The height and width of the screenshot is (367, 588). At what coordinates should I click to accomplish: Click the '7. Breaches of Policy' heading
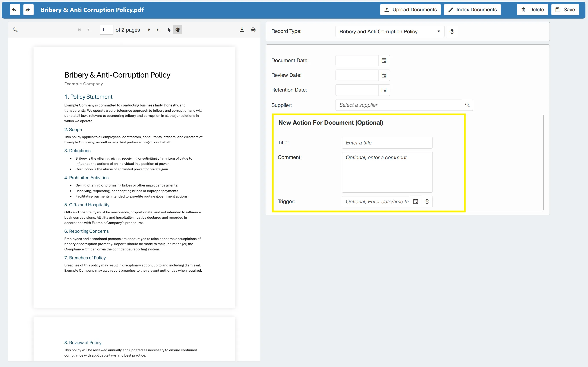85,258
